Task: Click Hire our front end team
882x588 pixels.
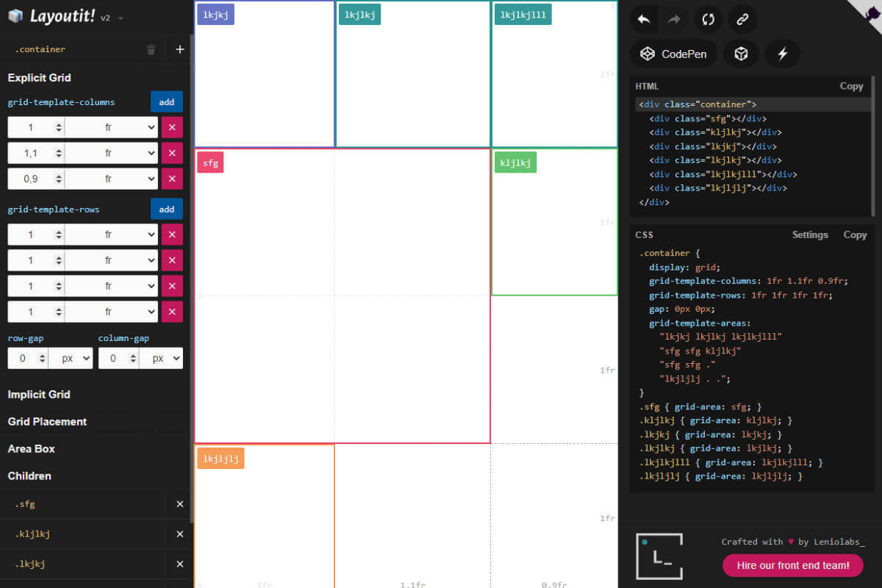Action: coord(792,565)
